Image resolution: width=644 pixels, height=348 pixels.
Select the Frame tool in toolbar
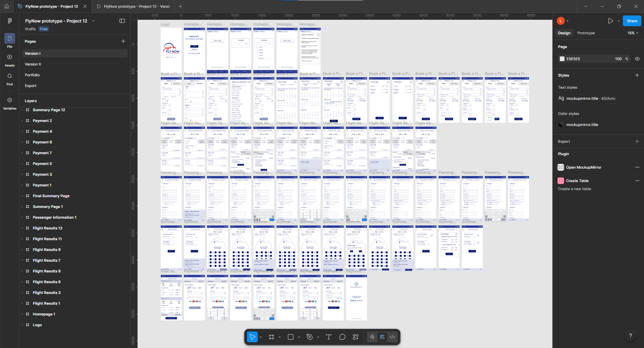[271, 337]
